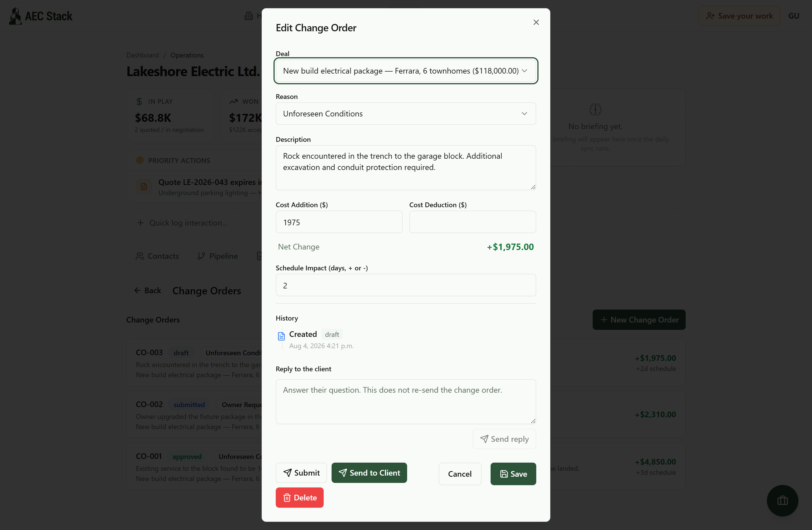Click the Lakeshore Electric Ltd. heading
This screenshot has height=530, width=812.
click(x=193, y=71)
